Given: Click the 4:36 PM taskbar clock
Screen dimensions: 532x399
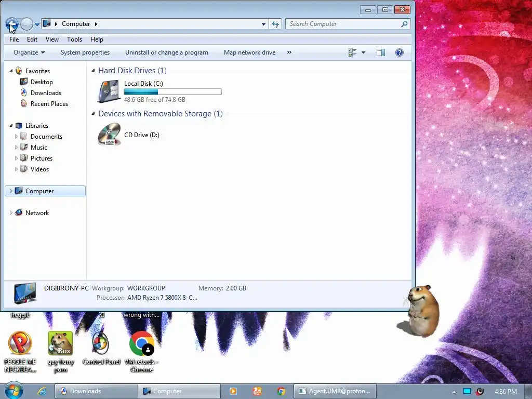Looking at the screenshot, I should coord(506,392).
